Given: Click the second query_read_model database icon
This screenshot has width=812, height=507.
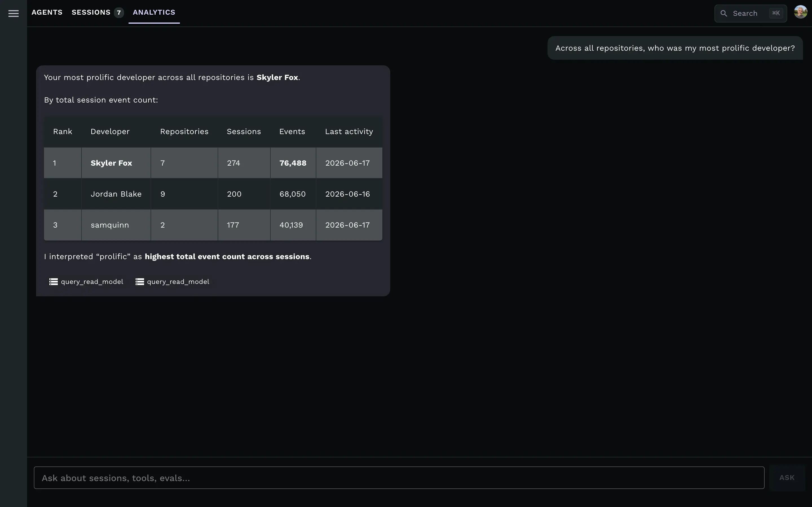Looking at the screenshot, I should 140,282.
